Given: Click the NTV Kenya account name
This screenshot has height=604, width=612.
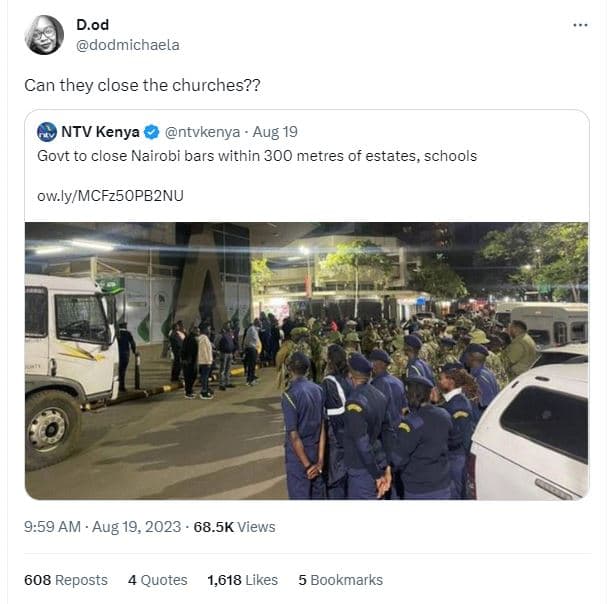Looking at the screenshot, I should coord(100,132).
